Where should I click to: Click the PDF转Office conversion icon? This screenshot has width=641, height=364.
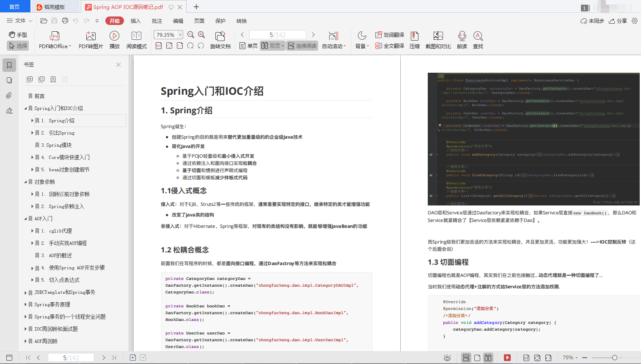(55, 36)
